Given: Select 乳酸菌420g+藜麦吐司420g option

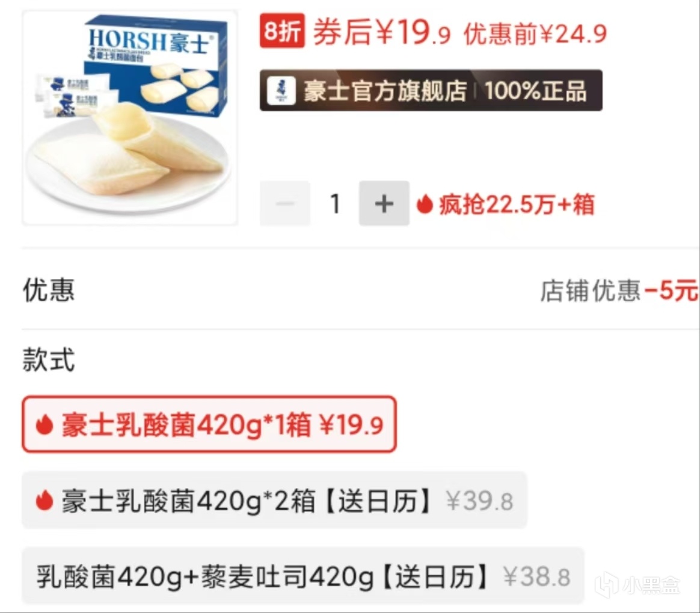Looking at the screenshot, I should [x=303, y=576].
